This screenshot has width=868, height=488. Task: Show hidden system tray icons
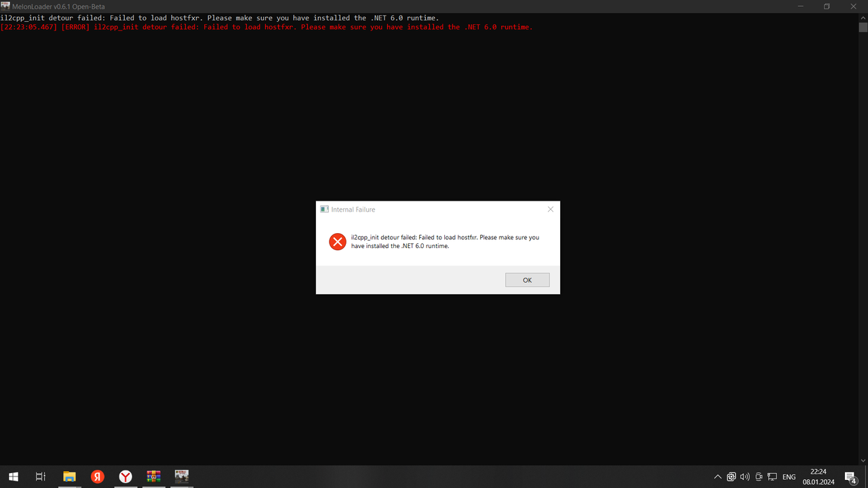pos(717,477)
